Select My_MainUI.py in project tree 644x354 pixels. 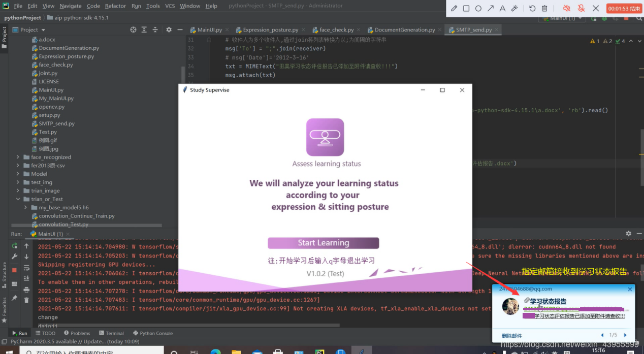(x=56, y=98)
